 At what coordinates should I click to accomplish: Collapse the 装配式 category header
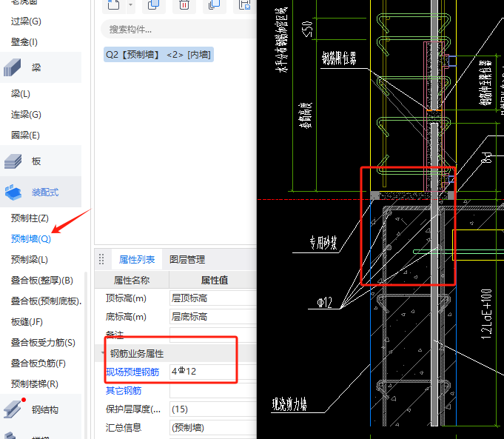[x=41, y=192]
